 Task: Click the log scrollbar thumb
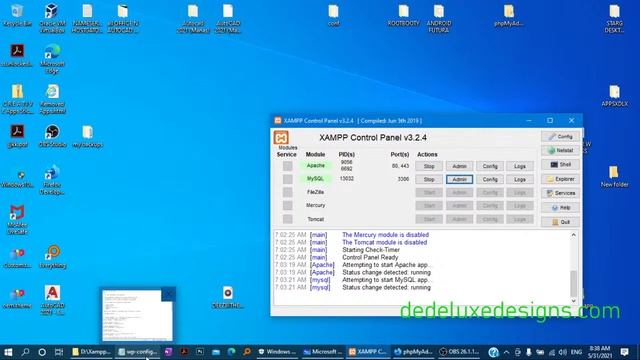click(573, 283)
